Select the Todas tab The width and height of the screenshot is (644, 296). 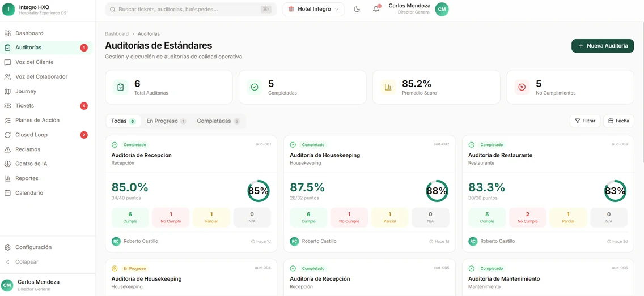pyautogui.click(x=123, y=121)
